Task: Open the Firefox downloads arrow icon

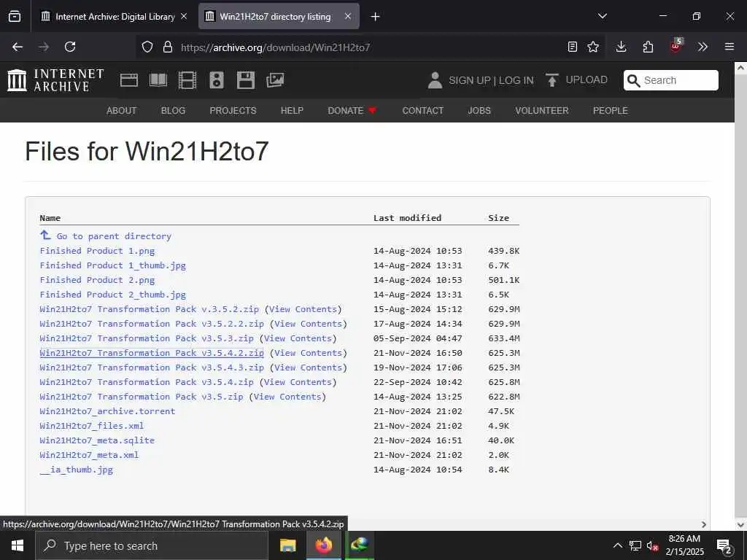Action: pos(621,47)
